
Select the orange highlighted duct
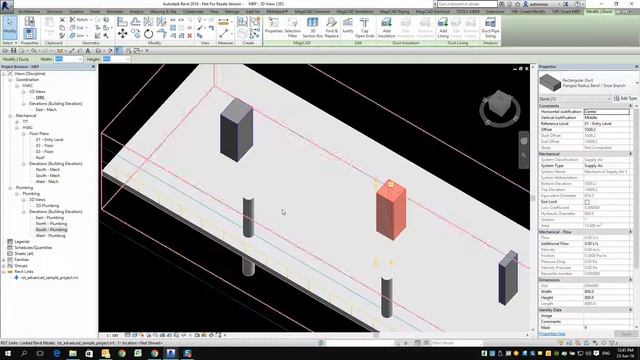coord(391,211)
